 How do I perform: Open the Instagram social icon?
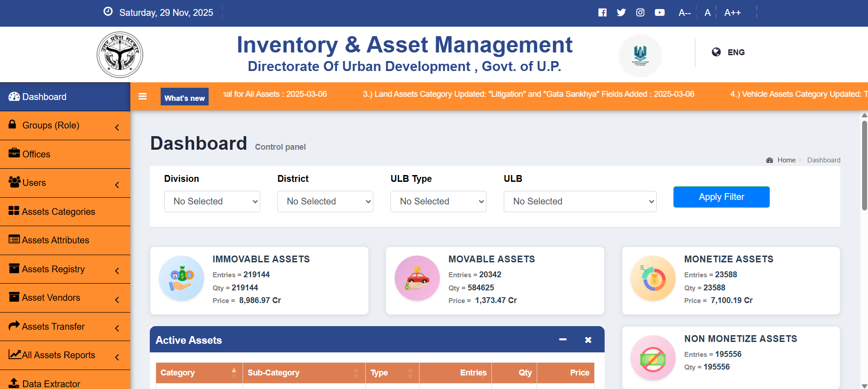tap(640, 13)
